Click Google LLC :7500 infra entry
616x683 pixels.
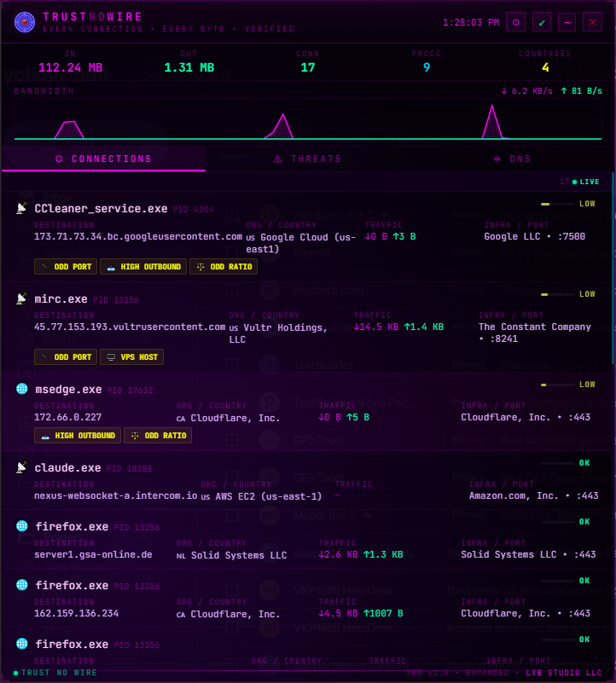[x=534, y=236]
